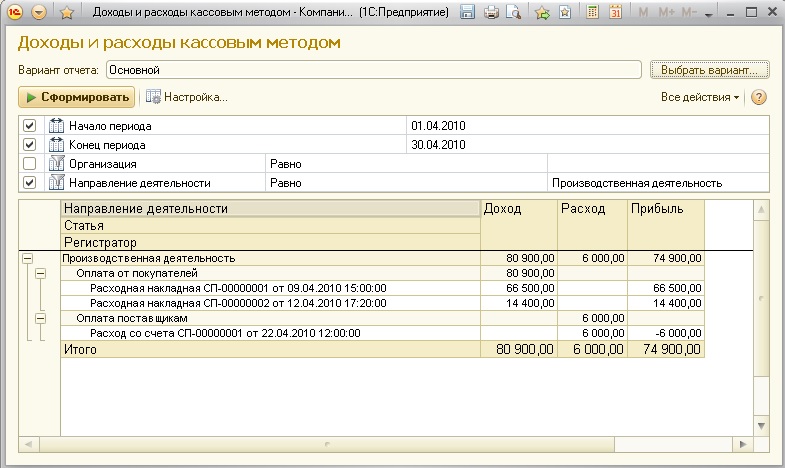
Task: Uncheck Конец периода checkbox
Action: point(30,145)
